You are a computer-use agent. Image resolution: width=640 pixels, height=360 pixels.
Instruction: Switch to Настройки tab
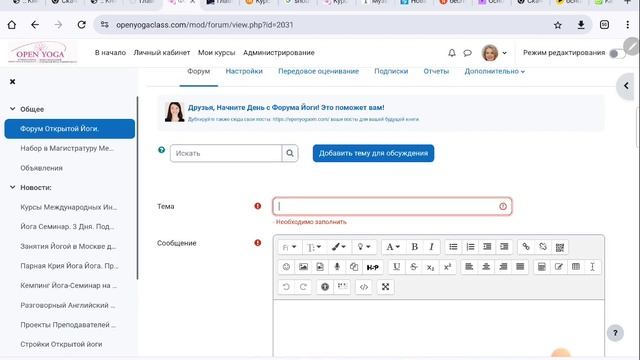[x=244, y=71]
